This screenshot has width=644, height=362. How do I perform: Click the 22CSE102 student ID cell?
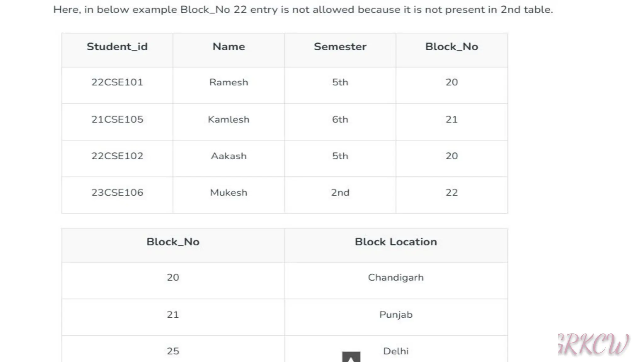click(117, 156)
